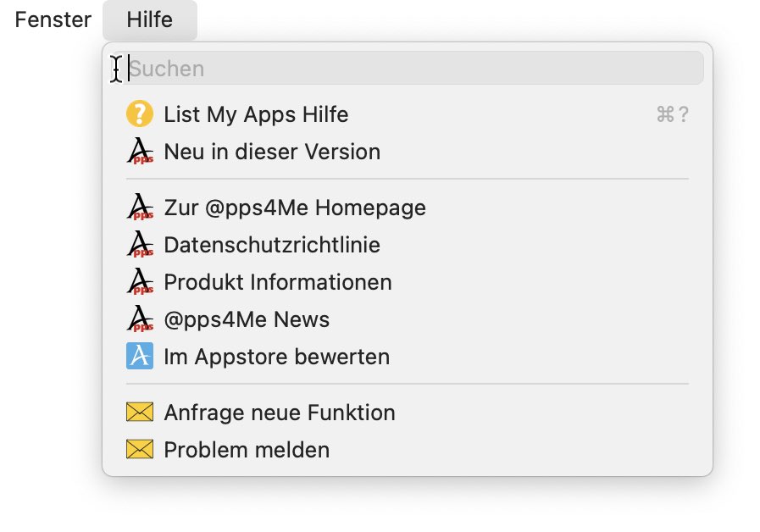Click the Apps icon beside Neu in dieser Version

click(140, 151)
